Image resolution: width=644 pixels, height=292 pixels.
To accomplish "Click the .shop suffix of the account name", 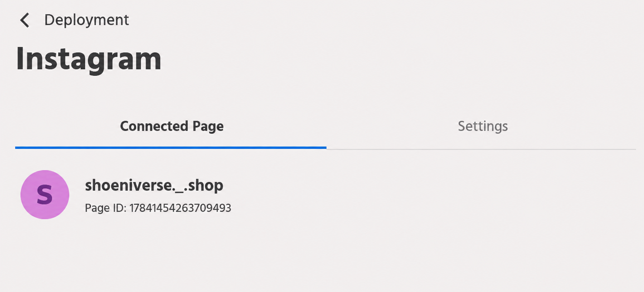I will (204, 185).
